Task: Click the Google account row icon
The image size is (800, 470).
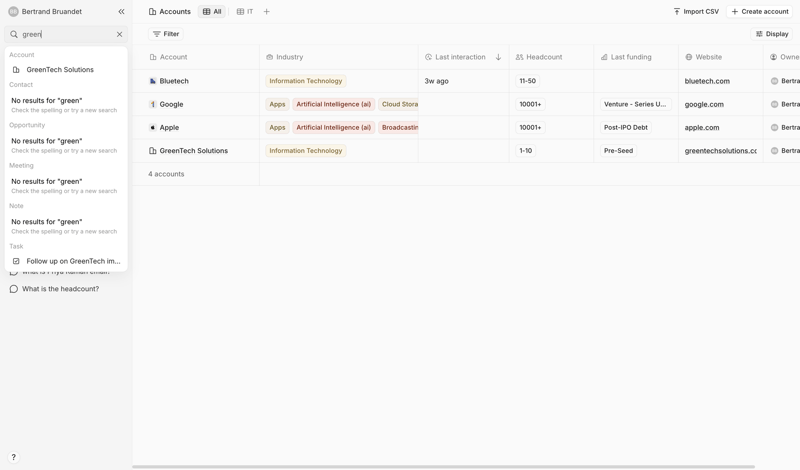Action: click(153, 104)
